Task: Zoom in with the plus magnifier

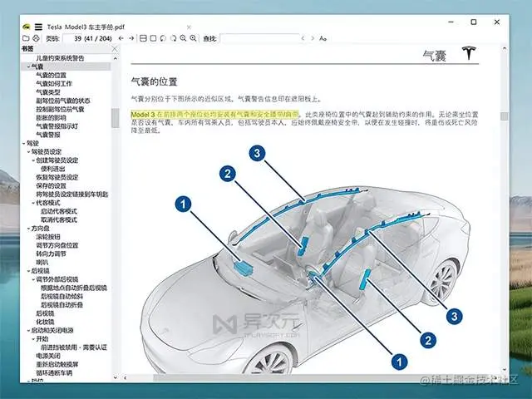Action: coord(193,38)
